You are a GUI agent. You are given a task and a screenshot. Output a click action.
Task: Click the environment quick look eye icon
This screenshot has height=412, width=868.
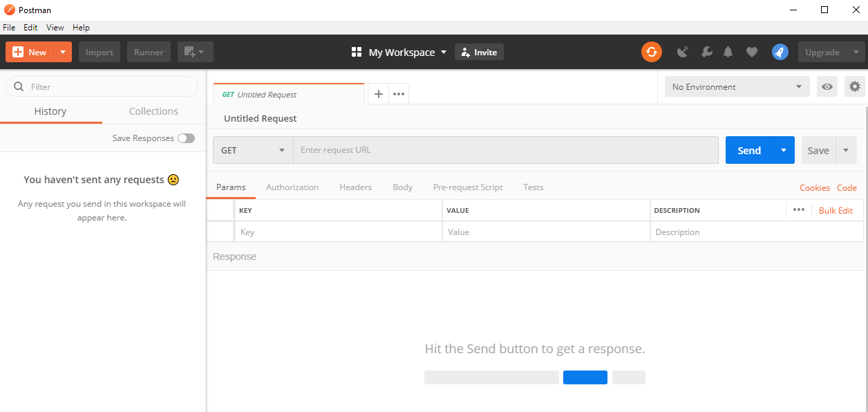pos(827,86)
